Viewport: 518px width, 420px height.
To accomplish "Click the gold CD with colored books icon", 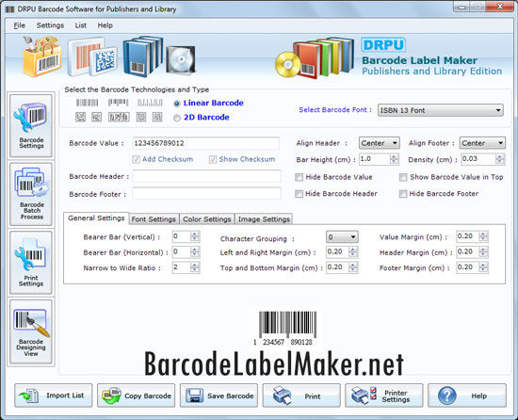I will 315,58.
